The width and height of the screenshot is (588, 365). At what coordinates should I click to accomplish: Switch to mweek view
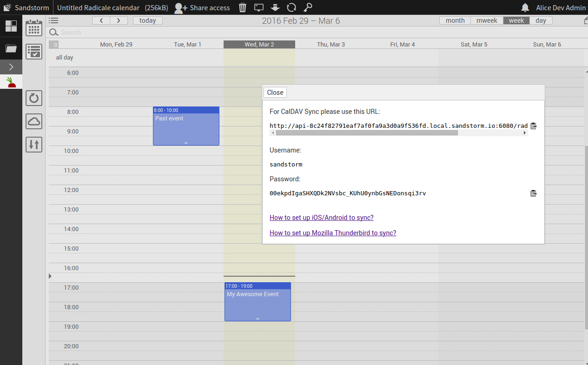(487, 20)
